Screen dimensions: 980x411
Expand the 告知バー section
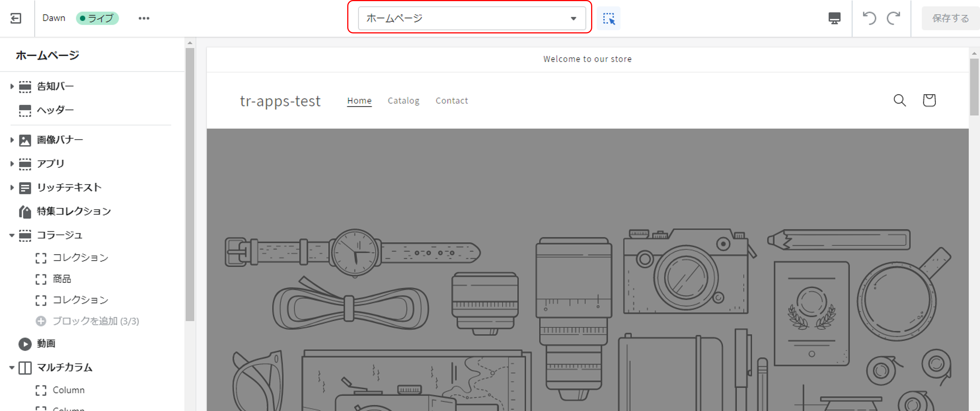click(x=12, y=86)
